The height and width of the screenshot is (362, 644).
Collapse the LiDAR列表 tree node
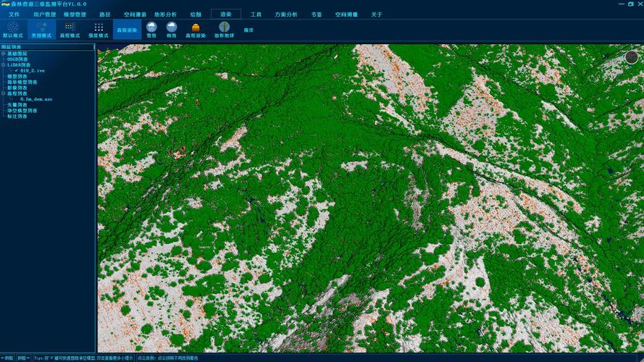tap(3, 64)
